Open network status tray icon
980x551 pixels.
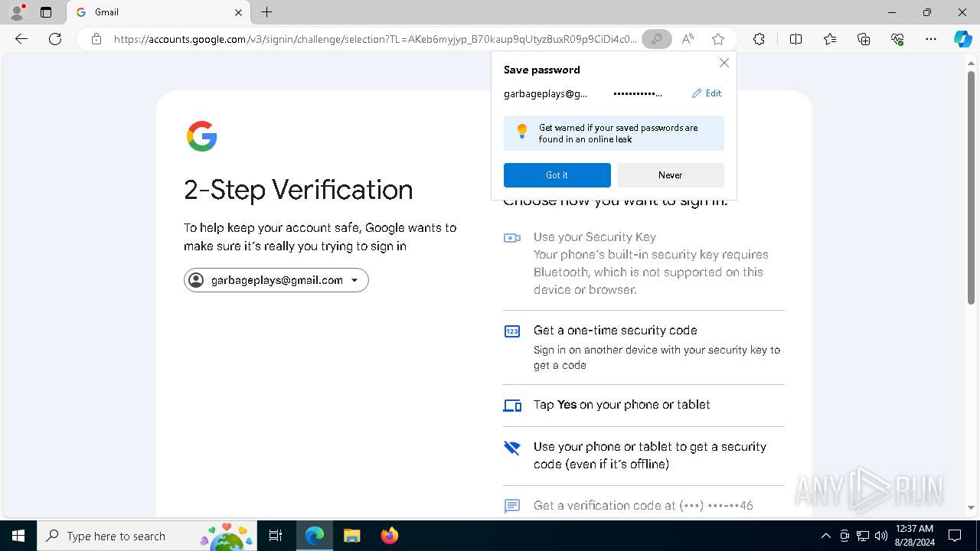click(863, 536)
